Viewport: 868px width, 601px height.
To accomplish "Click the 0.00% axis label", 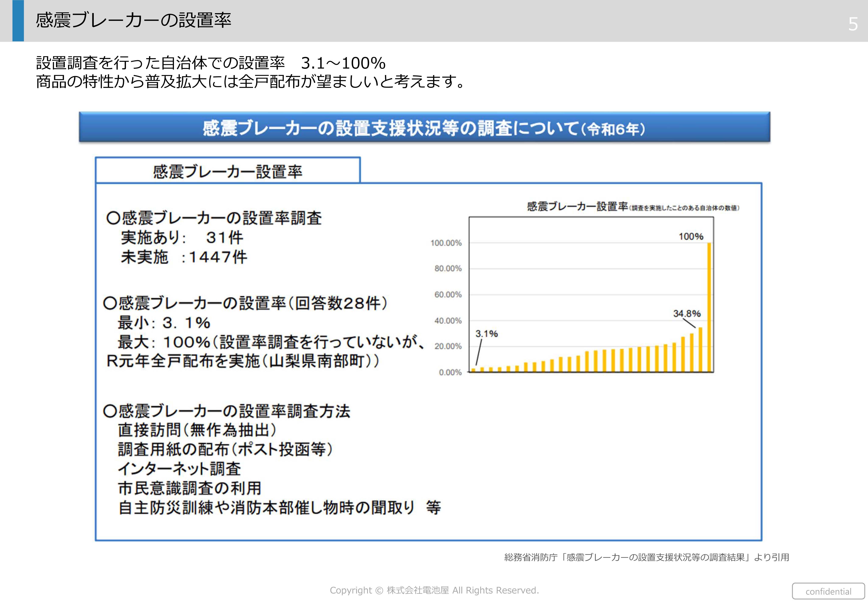I will pyautogui.click(x=450, y=373).
